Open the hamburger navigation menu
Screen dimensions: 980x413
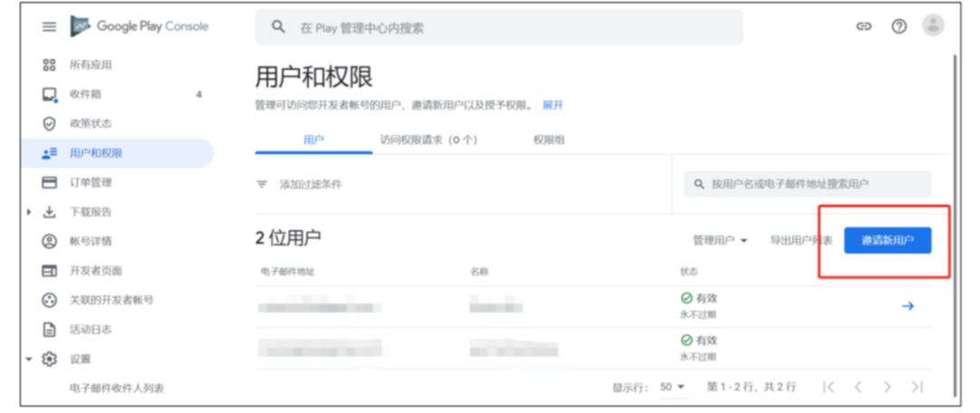coord(49,27)
